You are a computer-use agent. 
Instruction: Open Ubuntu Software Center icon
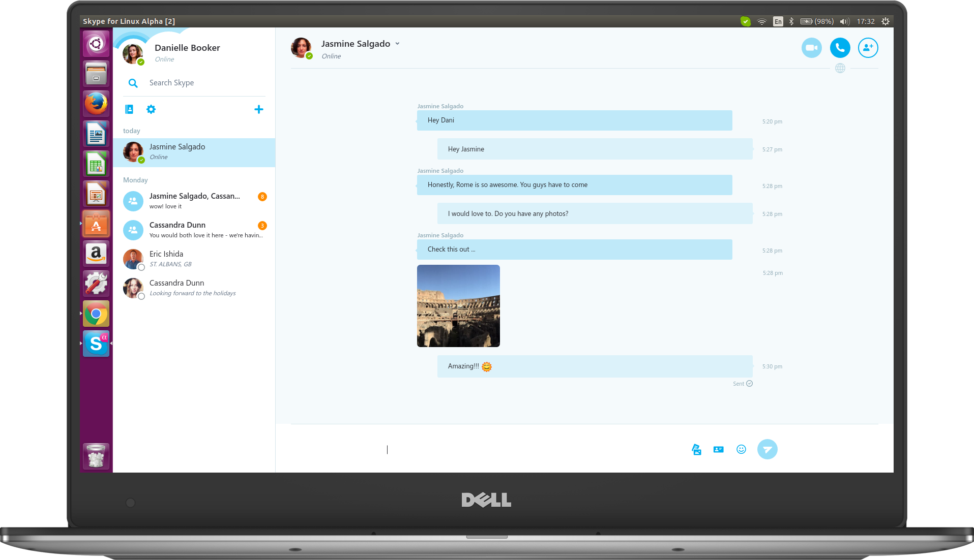(96, 224)
